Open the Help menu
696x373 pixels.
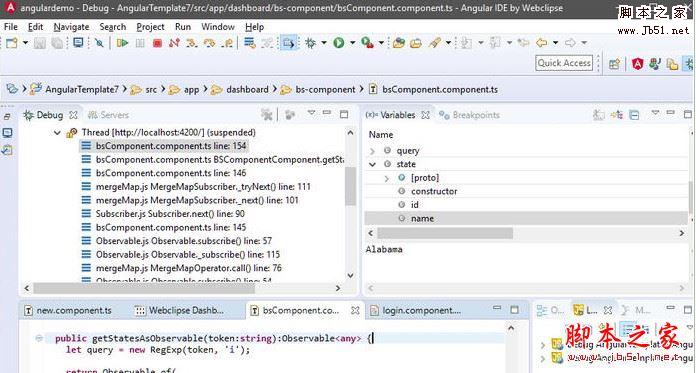click(x=254, y=27)
